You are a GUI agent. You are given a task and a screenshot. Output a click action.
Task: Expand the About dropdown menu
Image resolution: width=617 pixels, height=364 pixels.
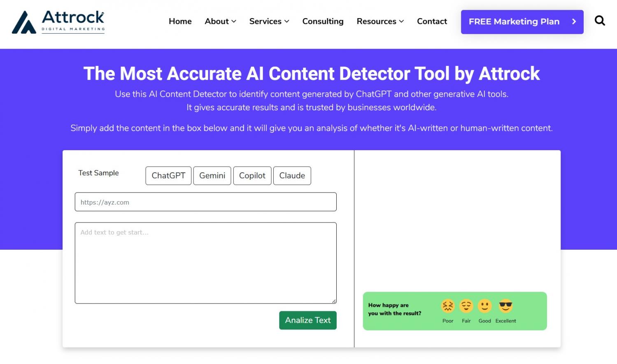click(x=220, y=21)
